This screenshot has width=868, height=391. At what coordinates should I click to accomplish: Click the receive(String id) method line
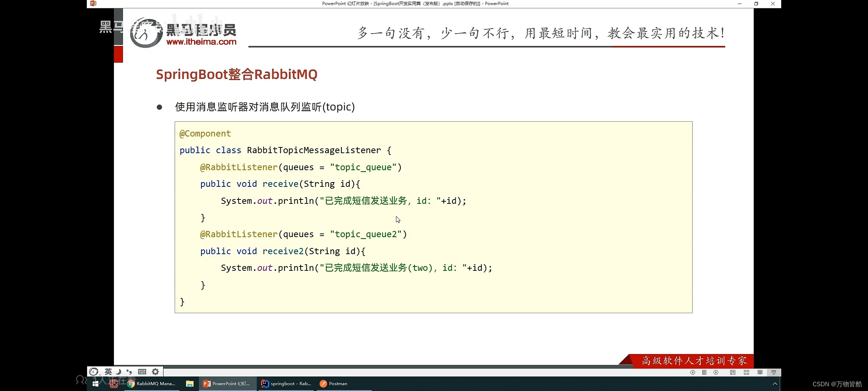click(280, 184)
